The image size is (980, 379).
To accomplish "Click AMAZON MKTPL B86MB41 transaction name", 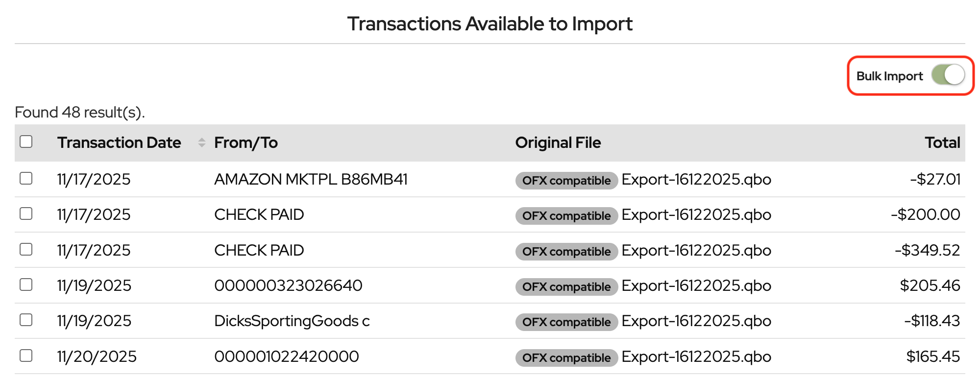I will (x=311, y=179).
